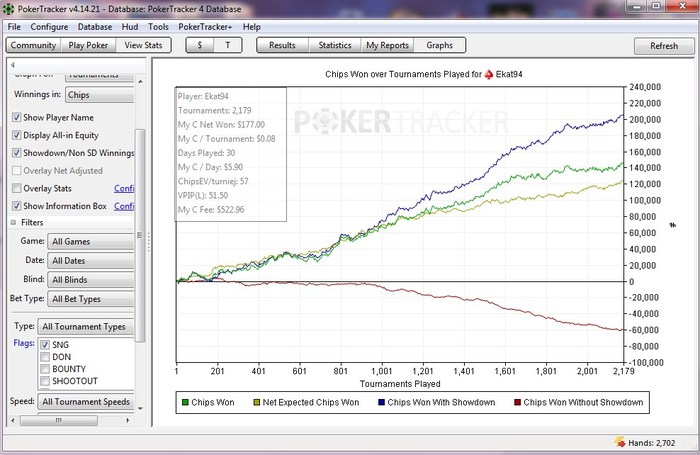
Task: Click the PokerTracker app icon in title bar
Action: click(8, 8)
